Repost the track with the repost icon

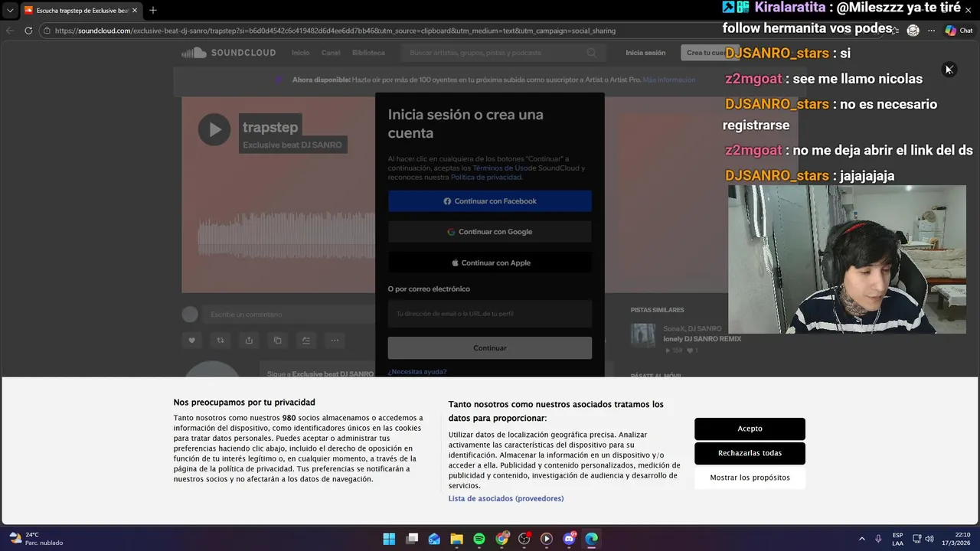click(220, 341)
